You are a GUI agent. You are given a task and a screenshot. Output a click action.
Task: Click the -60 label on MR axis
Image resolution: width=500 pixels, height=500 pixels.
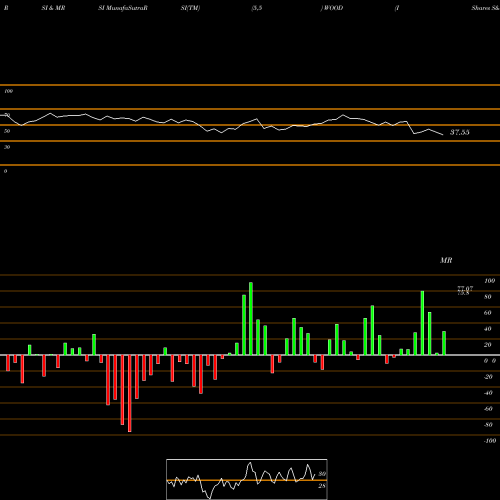[488, 409]
